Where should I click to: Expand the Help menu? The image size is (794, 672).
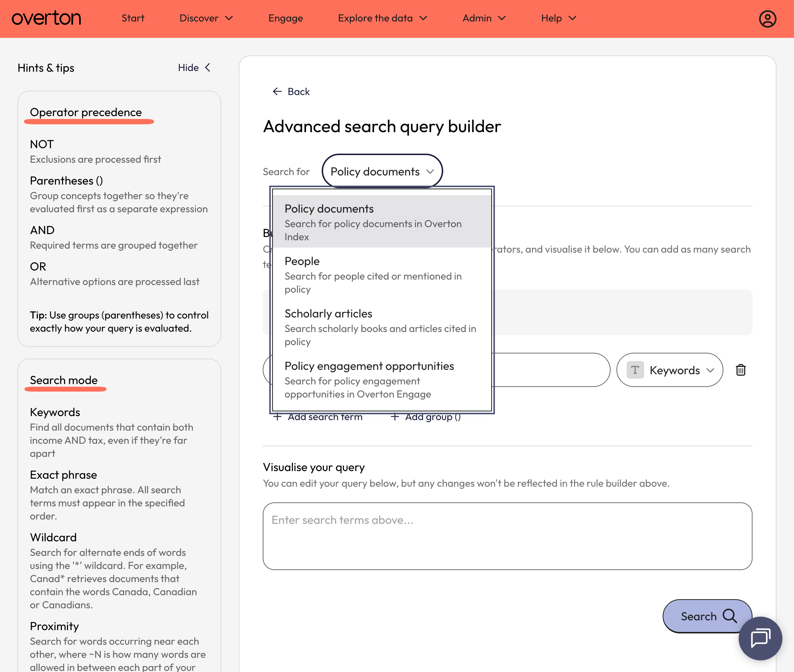click(x=559, y=18)
